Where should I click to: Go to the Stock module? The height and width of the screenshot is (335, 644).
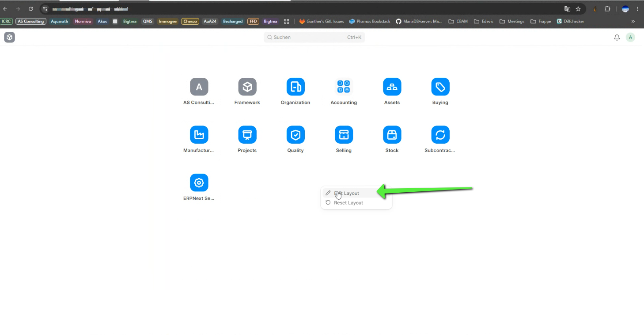click(x=392, y=135)
